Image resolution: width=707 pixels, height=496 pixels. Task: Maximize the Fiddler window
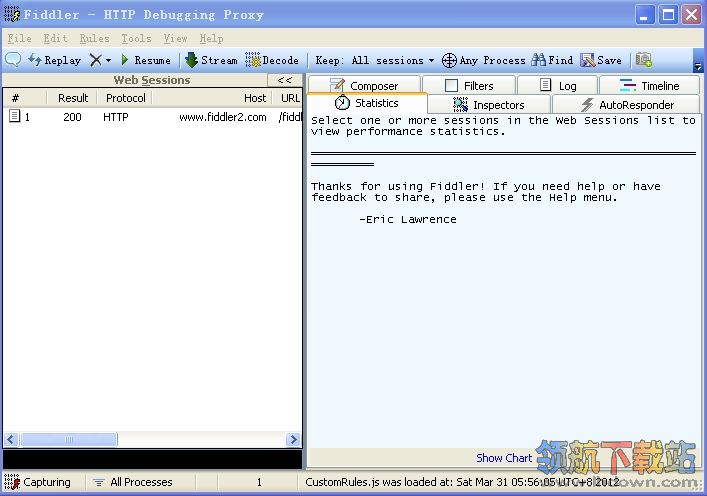668,15
